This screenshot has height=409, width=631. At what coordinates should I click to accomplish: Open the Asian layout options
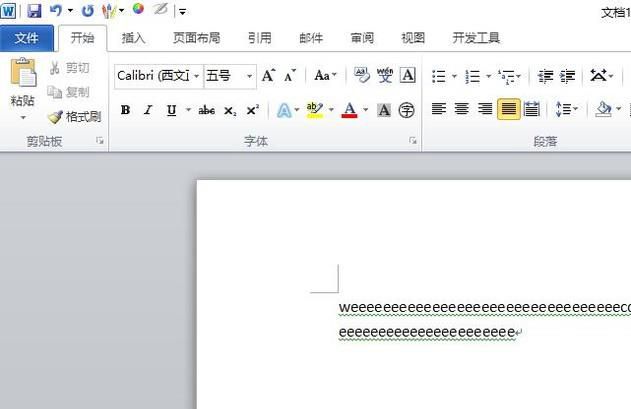point(602,76)
